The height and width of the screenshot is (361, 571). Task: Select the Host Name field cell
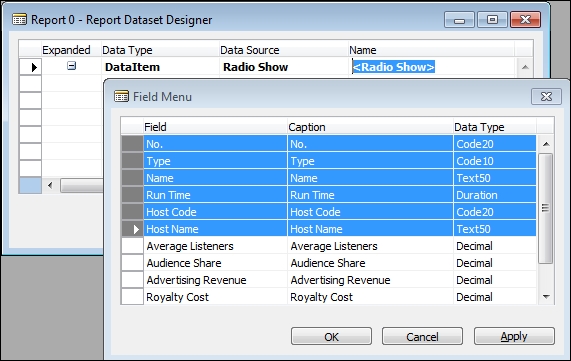(x=215, y=229)
